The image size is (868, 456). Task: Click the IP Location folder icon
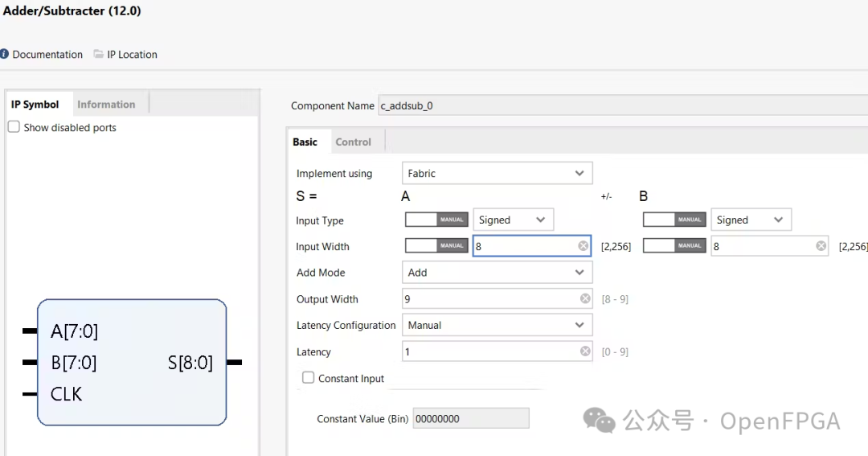click(99, 54)
